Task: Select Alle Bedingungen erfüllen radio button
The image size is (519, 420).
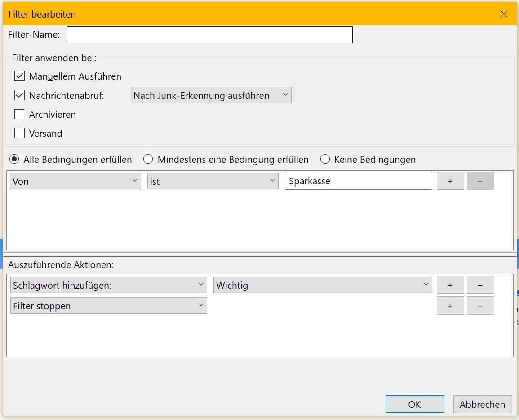Action: tap(15, 159)
